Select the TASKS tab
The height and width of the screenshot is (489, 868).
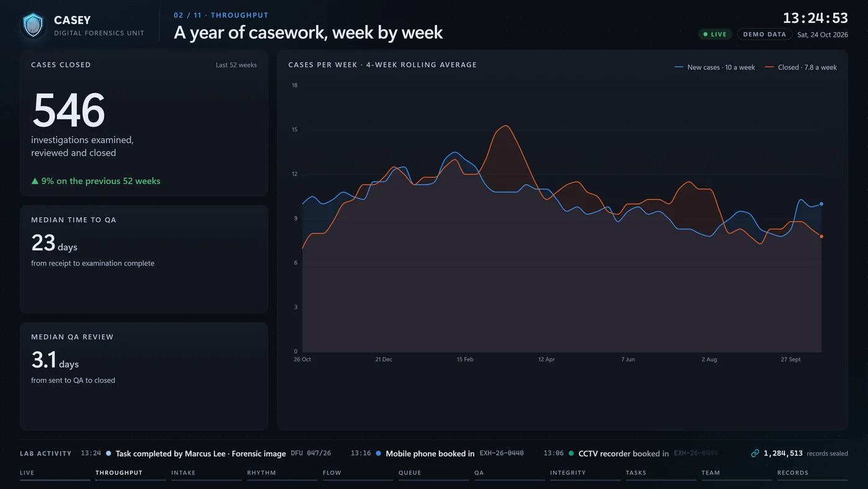pos(661,473)
